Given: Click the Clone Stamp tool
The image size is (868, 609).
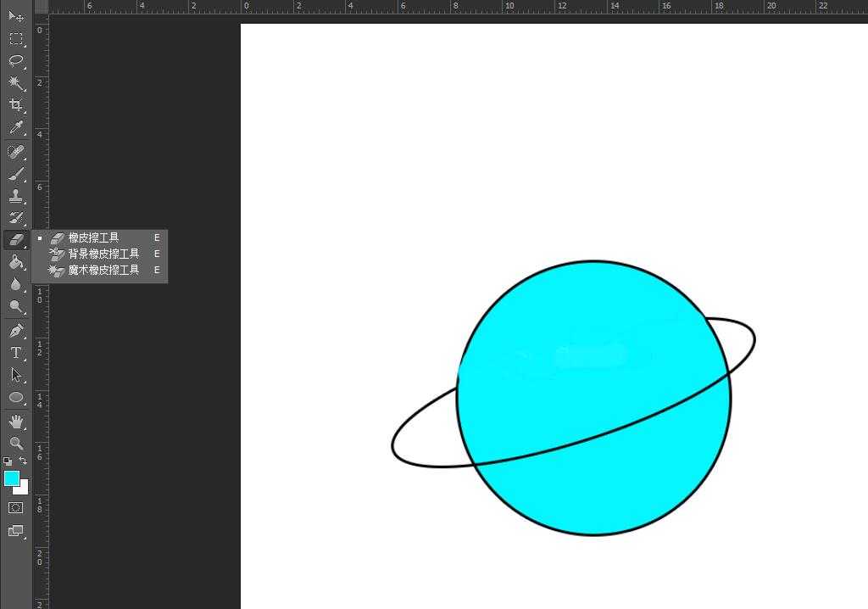Looking at the screenshot, I should tap(16, 196).
